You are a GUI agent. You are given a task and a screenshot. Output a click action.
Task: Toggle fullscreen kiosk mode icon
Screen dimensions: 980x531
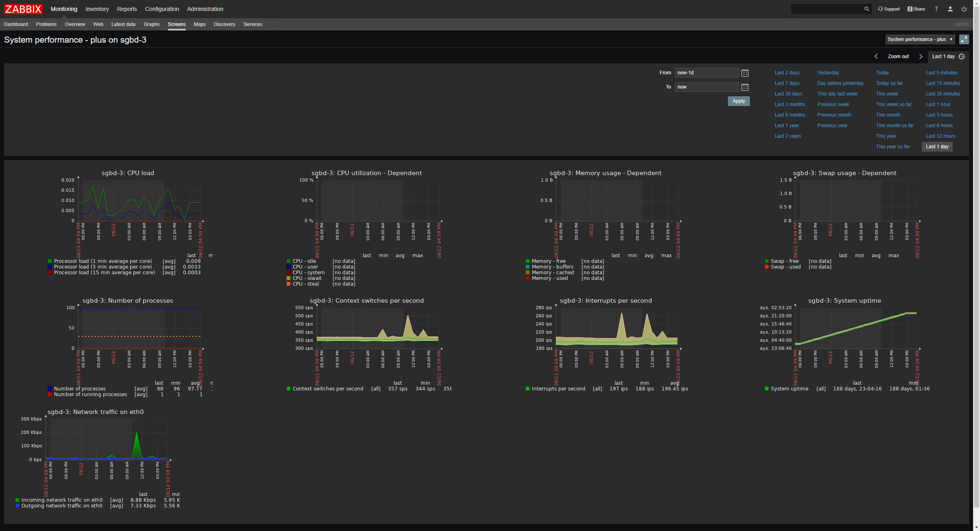tap(964, 39)
